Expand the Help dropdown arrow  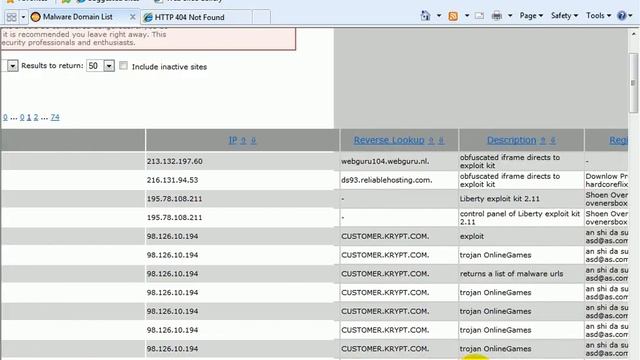click(630, 16)
